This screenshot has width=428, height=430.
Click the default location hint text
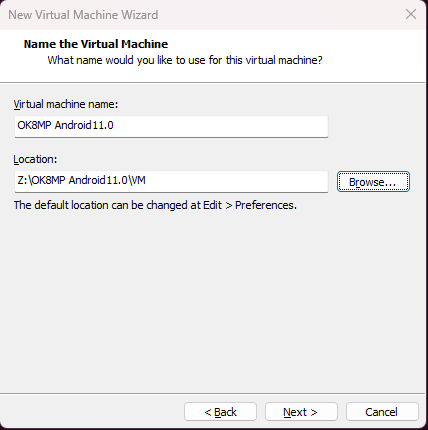[155, 205]
